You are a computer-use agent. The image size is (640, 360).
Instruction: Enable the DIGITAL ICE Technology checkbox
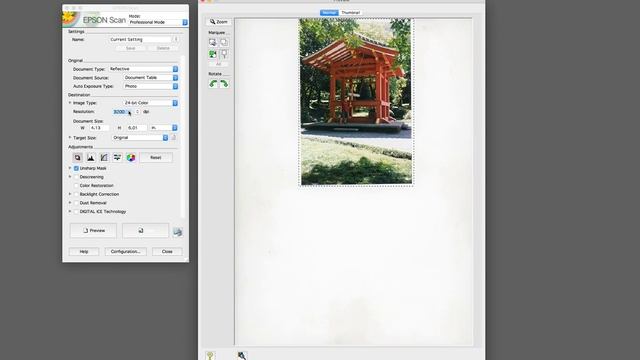[76, 211]
